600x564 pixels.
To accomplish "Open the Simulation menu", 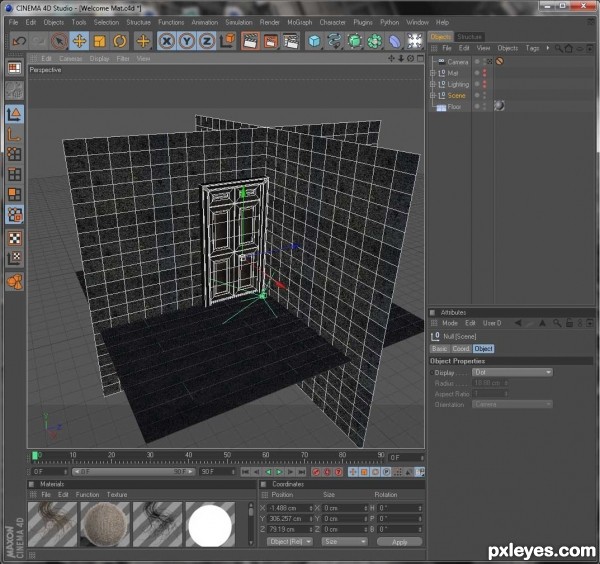I will [239, 22].
